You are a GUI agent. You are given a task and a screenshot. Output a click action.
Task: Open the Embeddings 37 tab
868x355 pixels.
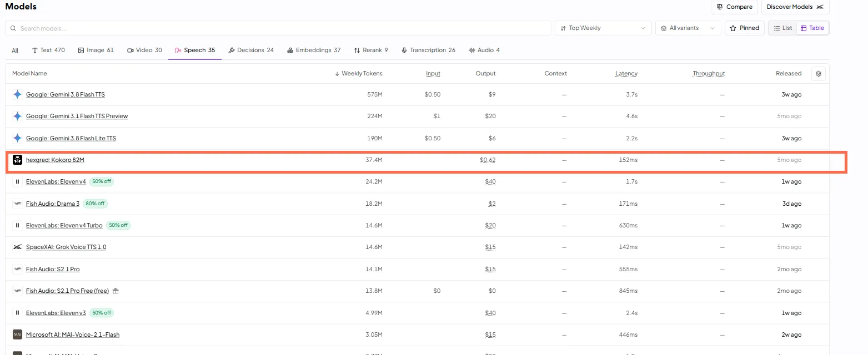pyautogui.click(x=314, y=50)
